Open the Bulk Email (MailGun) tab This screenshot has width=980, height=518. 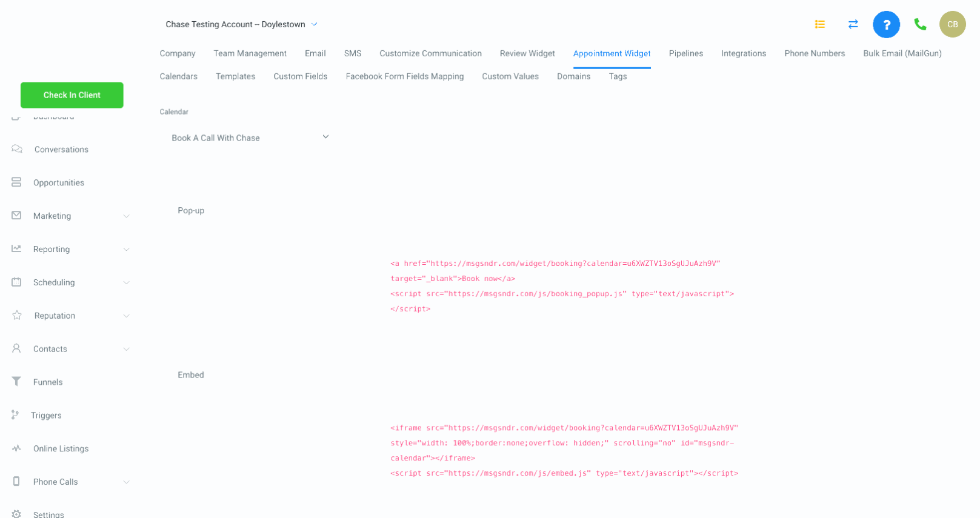tap(902, 53)
